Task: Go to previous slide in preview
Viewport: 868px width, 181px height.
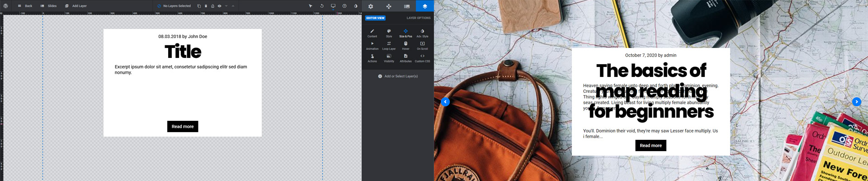Action: coord(445,102)
